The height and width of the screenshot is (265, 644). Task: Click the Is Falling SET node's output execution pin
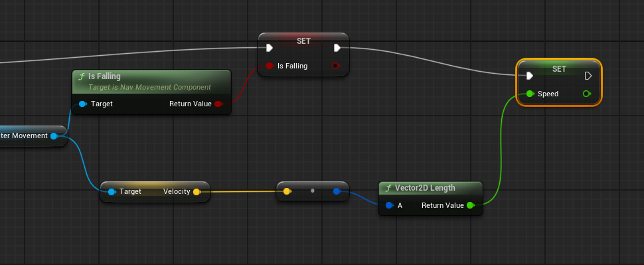337,48
